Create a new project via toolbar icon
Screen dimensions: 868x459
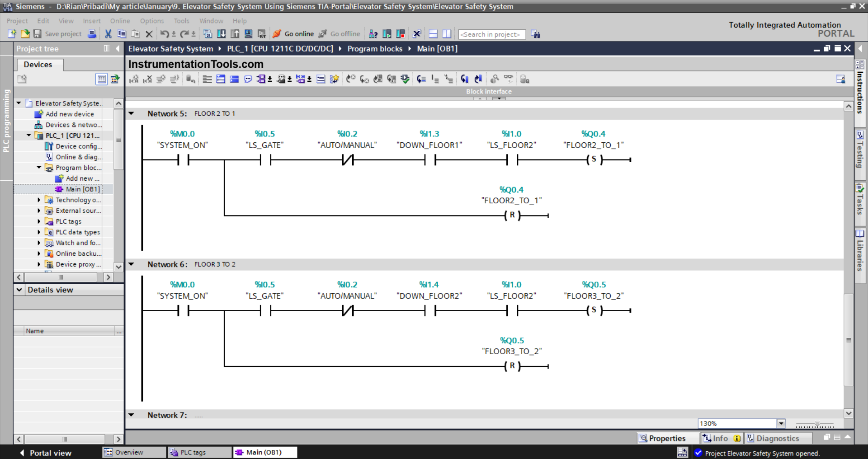coord(12,34)
